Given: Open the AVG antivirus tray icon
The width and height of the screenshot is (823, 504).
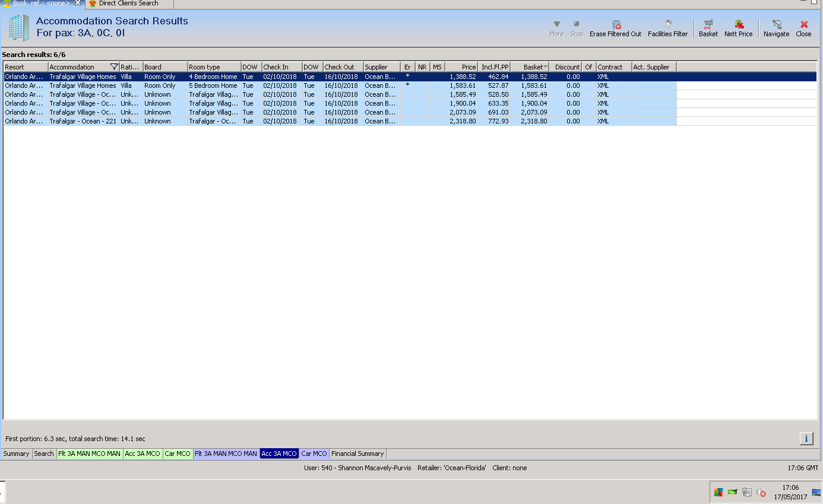Looking at the screenshot, I should 718,492.
